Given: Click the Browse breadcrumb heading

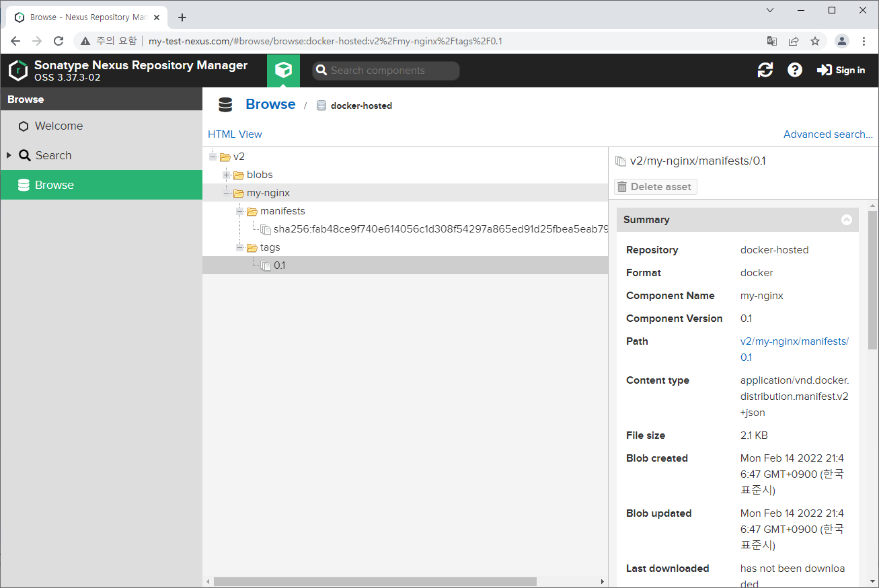Looking at the screenshot, I should (270, 104).
